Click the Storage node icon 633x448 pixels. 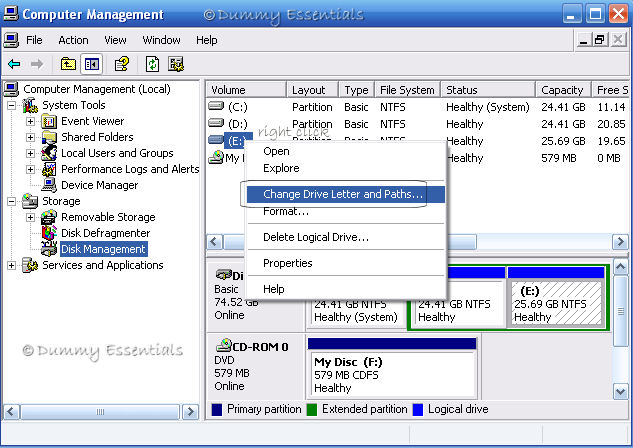tap(30, 201)
